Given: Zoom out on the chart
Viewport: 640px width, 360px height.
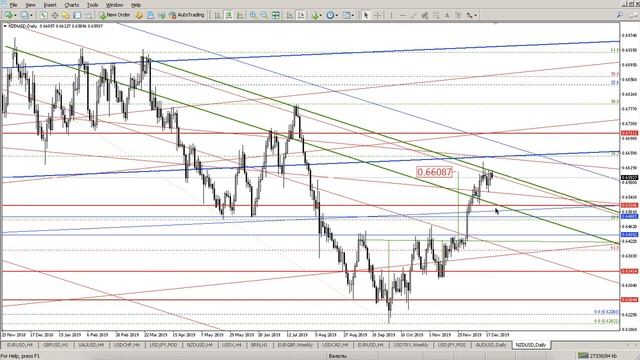Looking at the screenshot, I should (264, 15).
